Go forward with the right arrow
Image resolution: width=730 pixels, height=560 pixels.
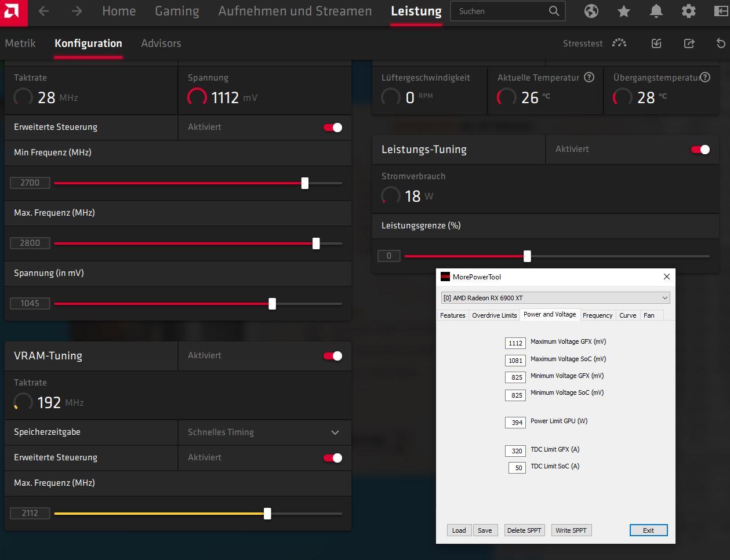click(x=77, y=11)
